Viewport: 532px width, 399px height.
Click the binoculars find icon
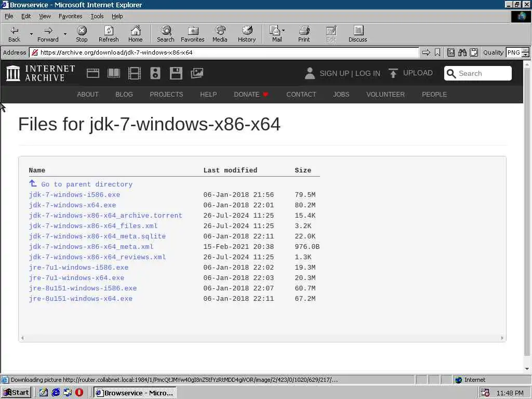pos(462,52)
